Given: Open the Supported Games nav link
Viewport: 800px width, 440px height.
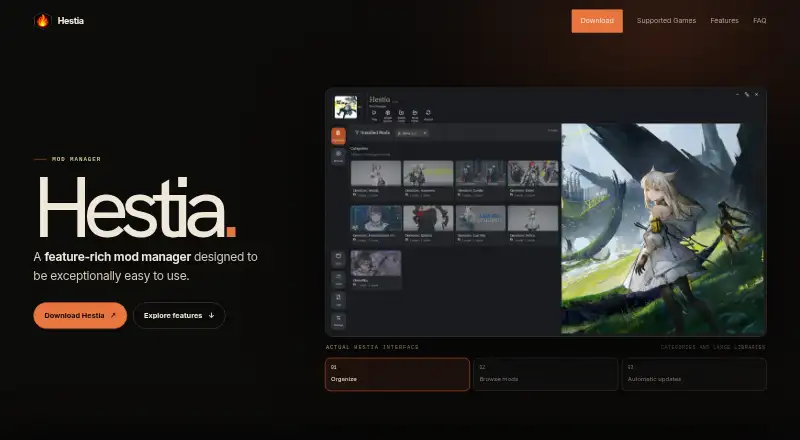Looking at the screenshot, I should pos(666,21).
